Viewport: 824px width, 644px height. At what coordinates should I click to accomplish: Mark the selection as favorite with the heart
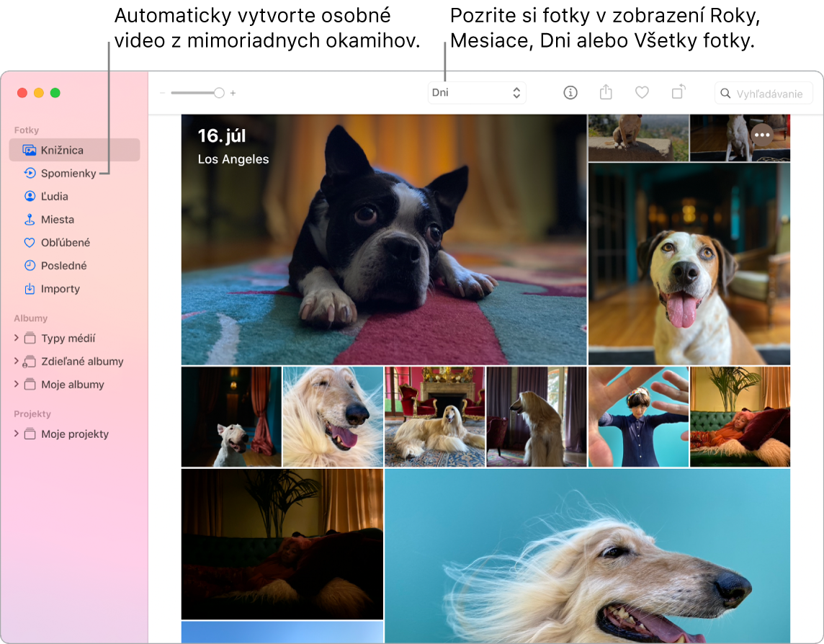pyautogui.click(x=642, y=92)
